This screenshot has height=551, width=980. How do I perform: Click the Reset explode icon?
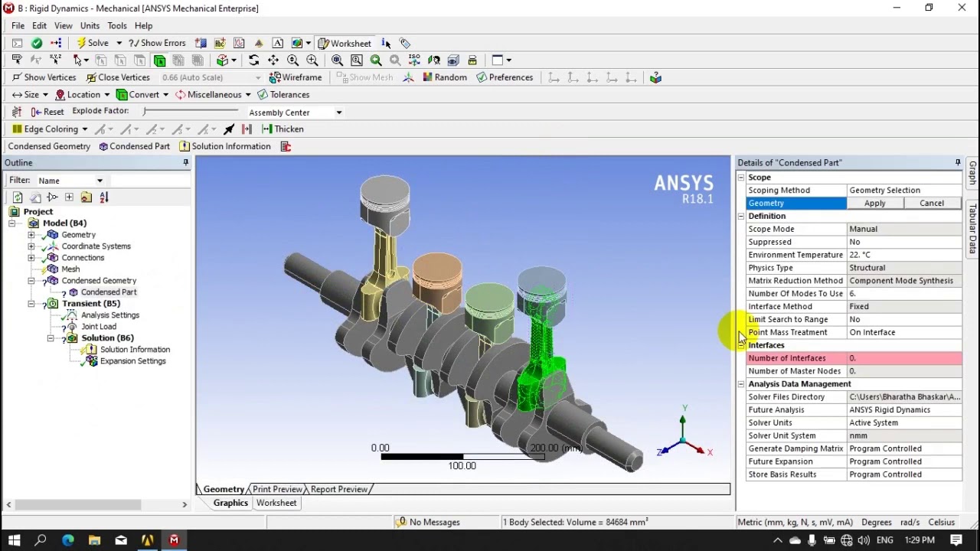35,112
